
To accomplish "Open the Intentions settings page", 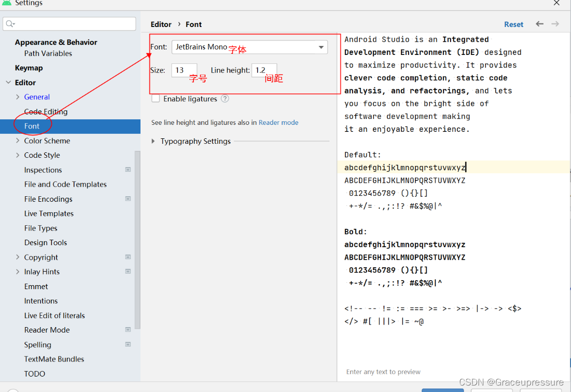I will 41,301.
